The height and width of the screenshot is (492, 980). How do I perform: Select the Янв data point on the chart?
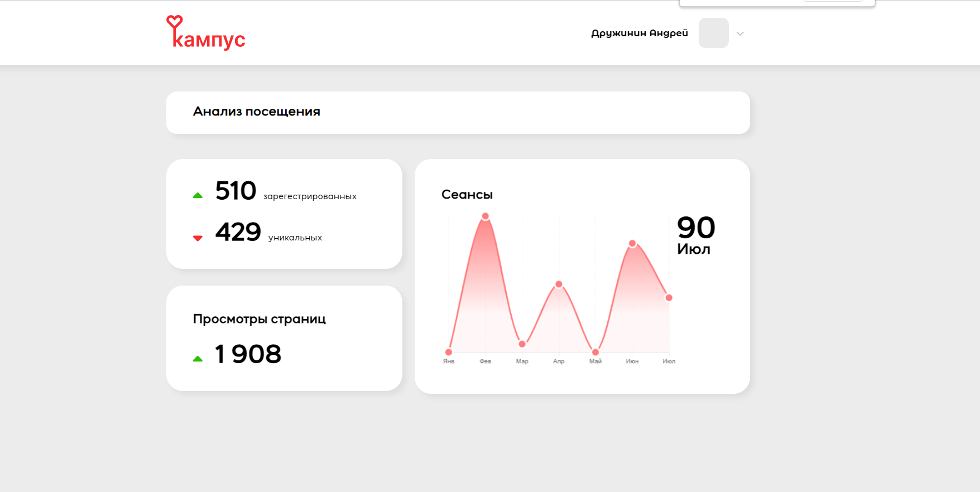(449, 352)
